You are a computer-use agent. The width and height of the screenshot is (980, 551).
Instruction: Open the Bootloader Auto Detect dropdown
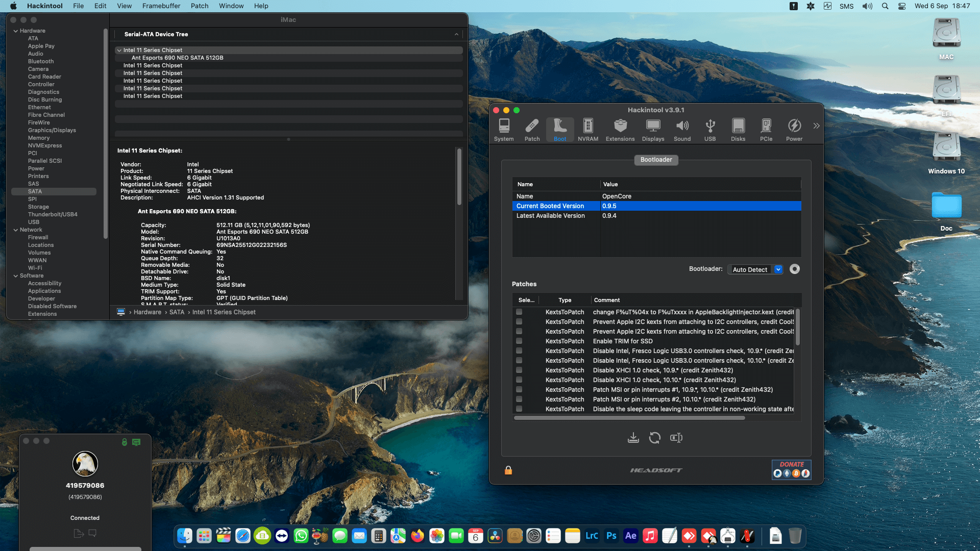(778, 269)
